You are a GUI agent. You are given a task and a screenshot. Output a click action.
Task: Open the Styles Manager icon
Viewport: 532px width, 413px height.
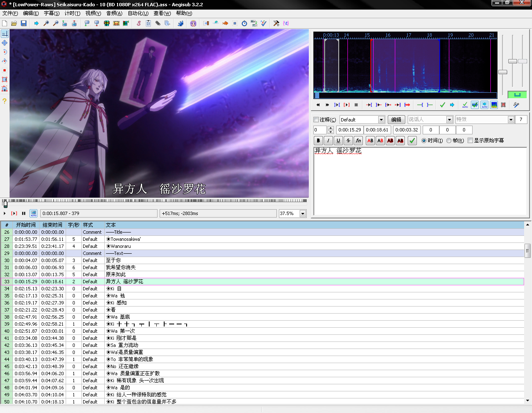tap(139, 23)
